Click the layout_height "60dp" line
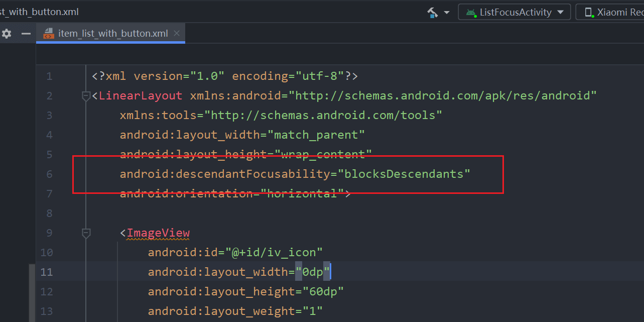Viewport: 644px width, 322px height. click(245, 292)
